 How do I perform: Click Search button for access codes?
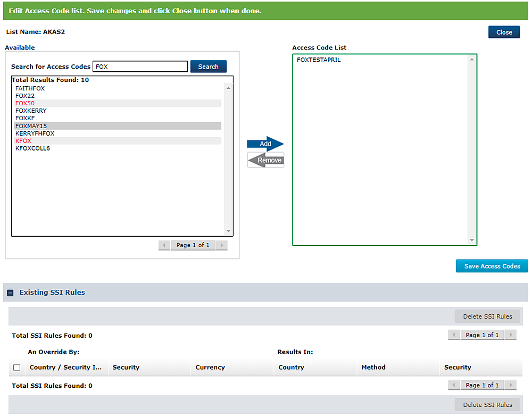208,66
